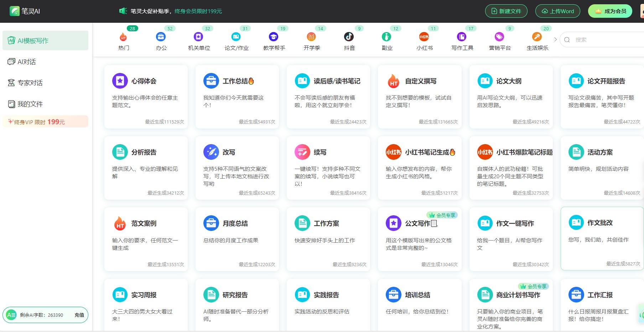The width and height of the screenshot is (644, 332).
Task: Open the 商业计划书写作 template card
Action: point(511,305)
